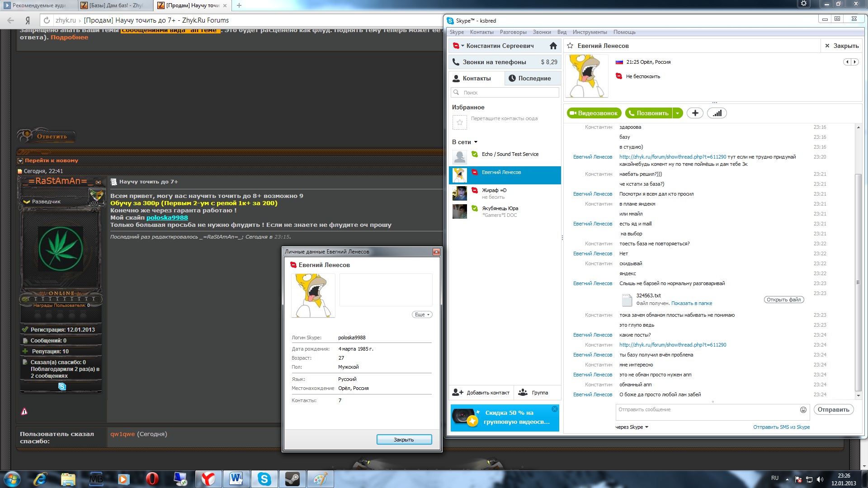
Task: Expand the 'В сети' contact filter dropdown
Action: [x=476, y=142]
